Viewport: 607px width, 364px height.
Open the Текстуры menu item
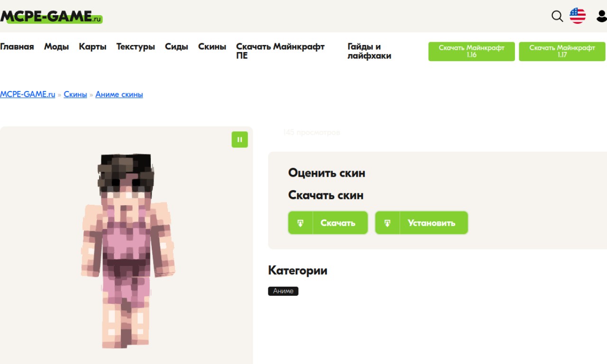[136, 46]
